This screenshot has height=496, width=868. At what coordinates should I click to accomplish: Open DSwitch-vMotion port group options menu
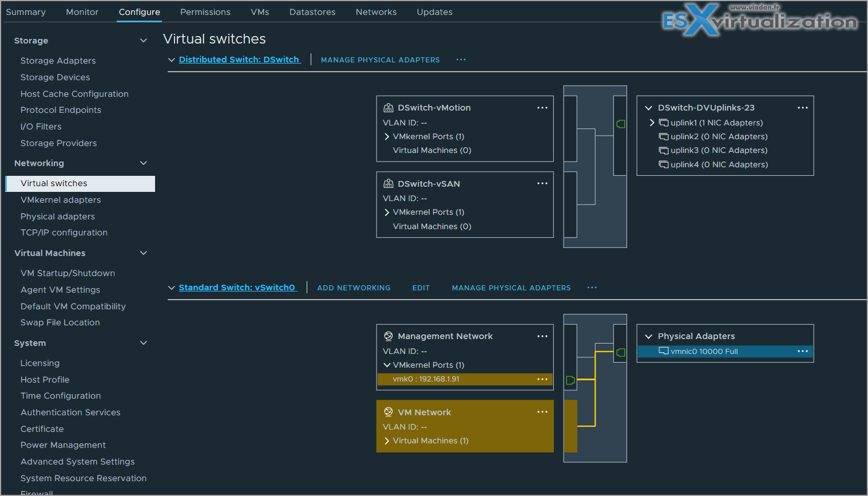click(542, 108)
